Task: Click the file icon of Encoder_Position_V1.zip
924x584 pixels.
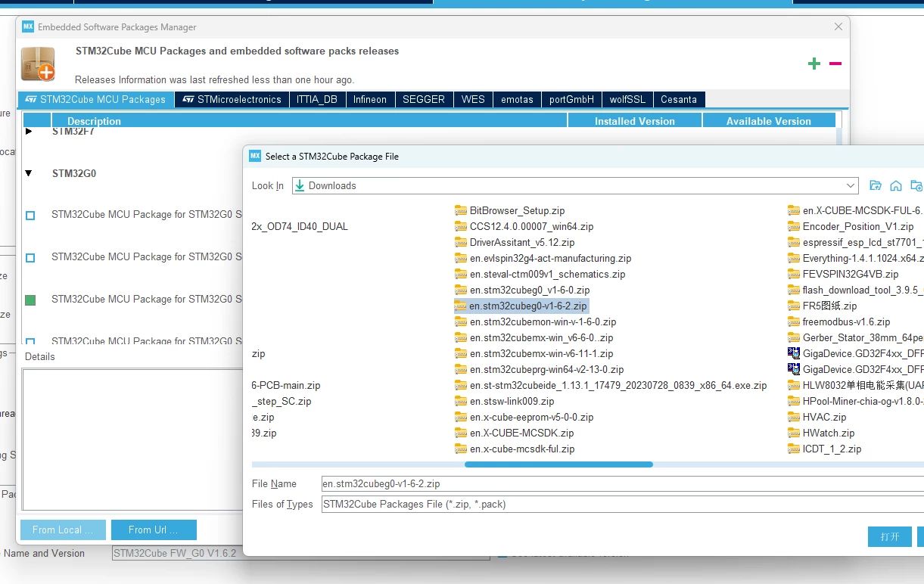Action: tap(794, 226)
